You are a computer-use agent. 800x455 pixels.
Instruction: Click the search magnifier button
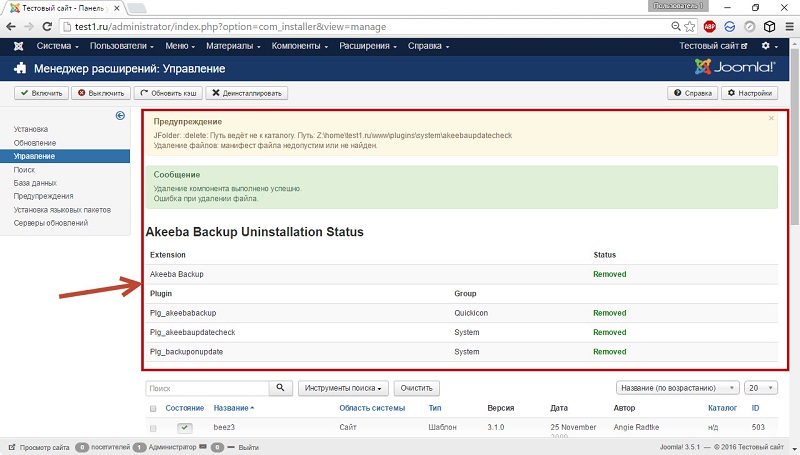coord(281,388)
